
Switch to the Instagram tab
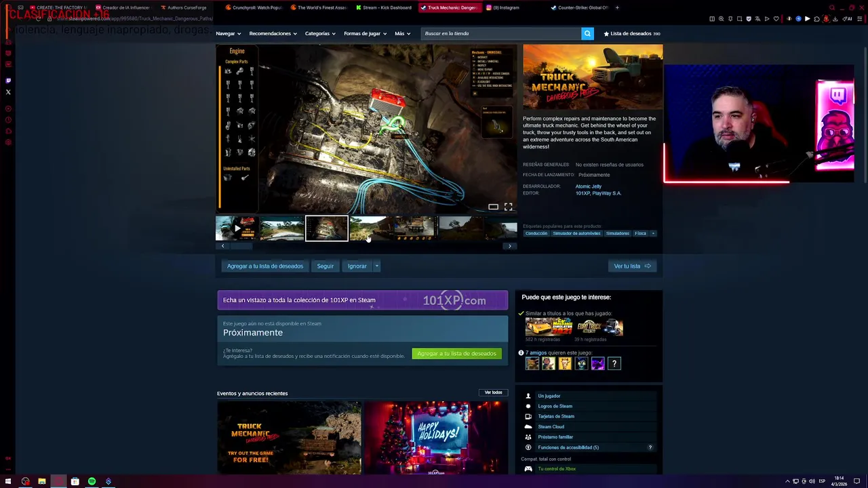pyautogui.click(x=505, y=7)
